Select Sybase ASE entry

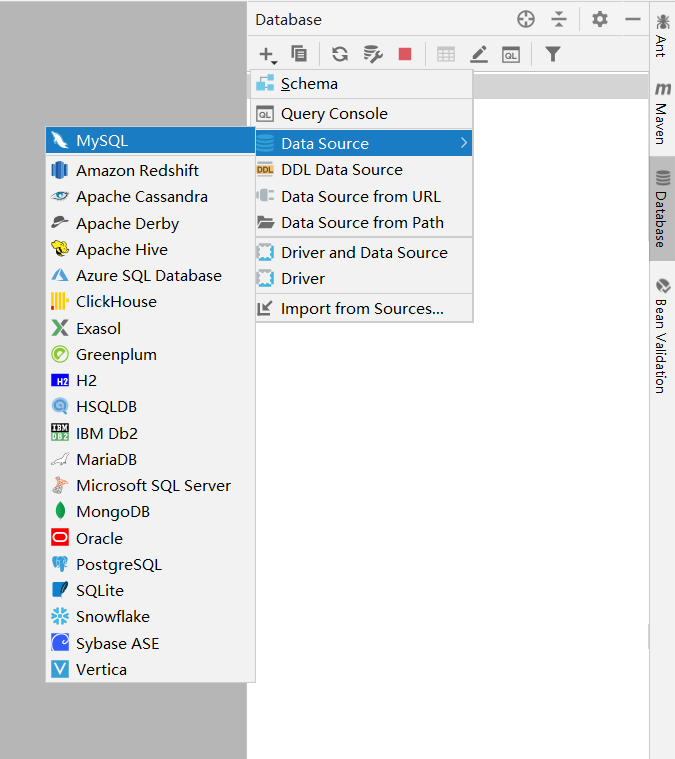(151, 643)
